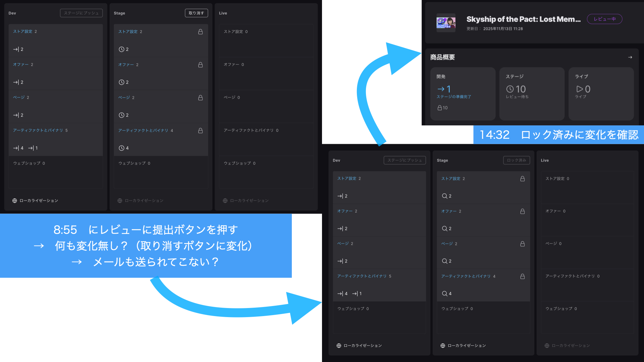This screenshot has height=362, width=644.
Task: Click the play icon in ライブ card
Action: tap(579, 89)
